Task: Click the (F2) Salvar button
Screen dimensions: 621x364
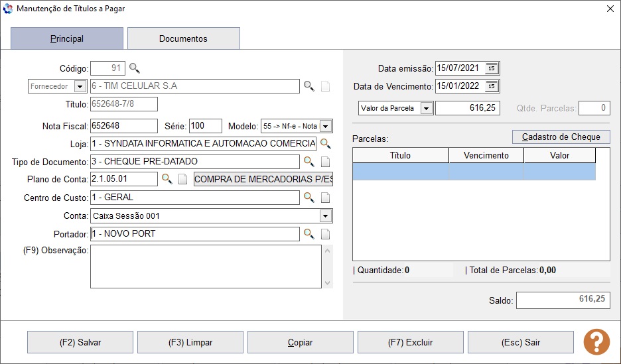Action: (80, 342)
